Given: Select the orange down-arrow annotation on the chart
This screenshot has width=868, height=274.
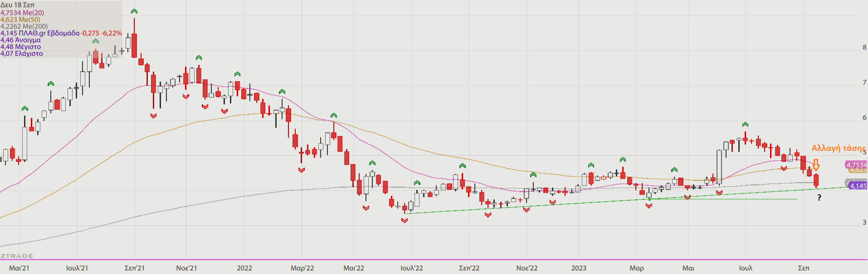Looking at the screenshot, I should pyautogui.click(x=816, y=165).
